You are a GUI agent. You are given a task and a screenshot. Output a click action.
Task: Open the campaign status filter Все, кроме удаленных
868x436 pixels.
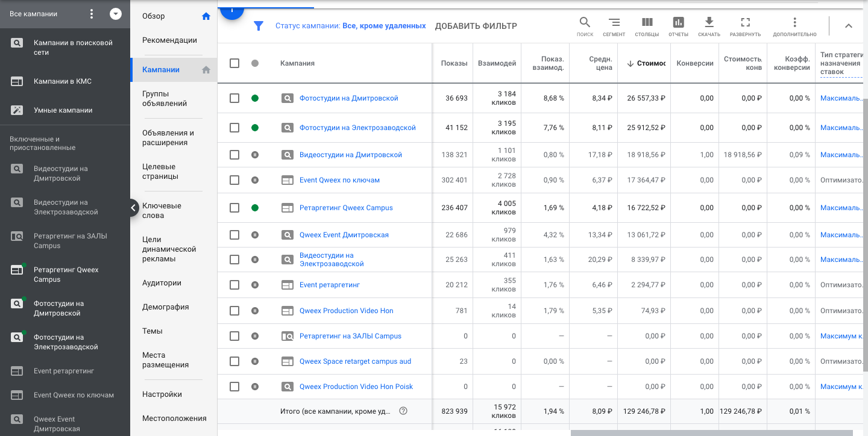click(351, 26)
